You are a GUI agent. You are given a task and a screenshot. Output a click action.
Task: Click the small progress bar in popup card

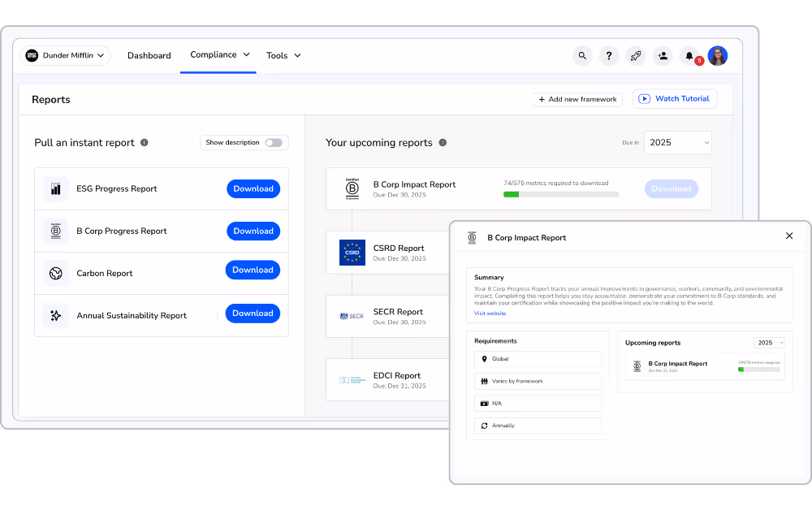[758, 370]
